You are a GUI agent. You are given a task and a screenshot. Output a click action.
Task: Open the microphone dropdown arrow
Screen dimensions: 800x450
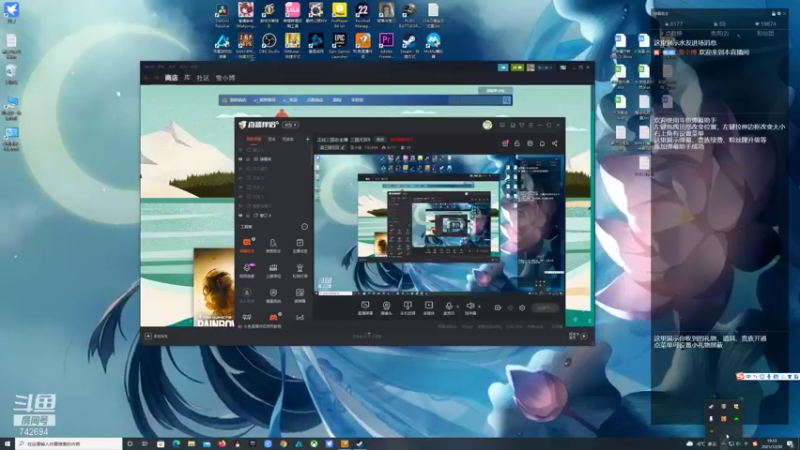pyautogui.click(x=457, y=307)
